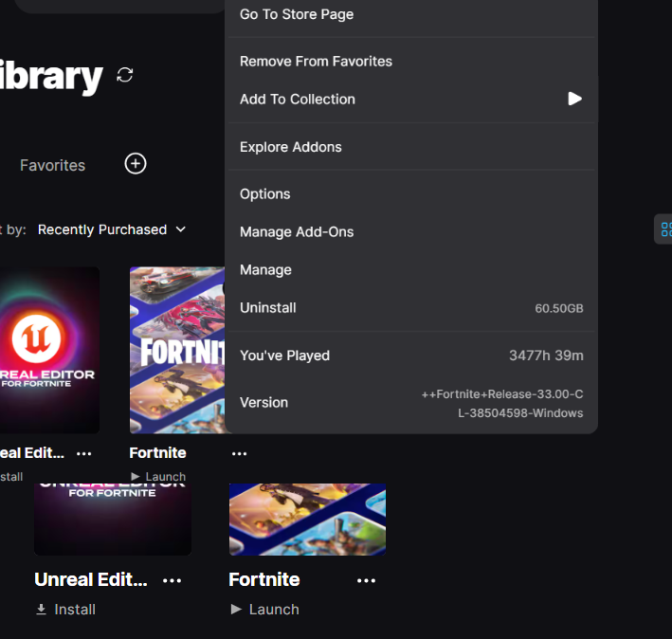The image size is (672, 639).
Task: Click the enlarged Fortnite artwork at the bottom
Action: (x=307, y=520)
